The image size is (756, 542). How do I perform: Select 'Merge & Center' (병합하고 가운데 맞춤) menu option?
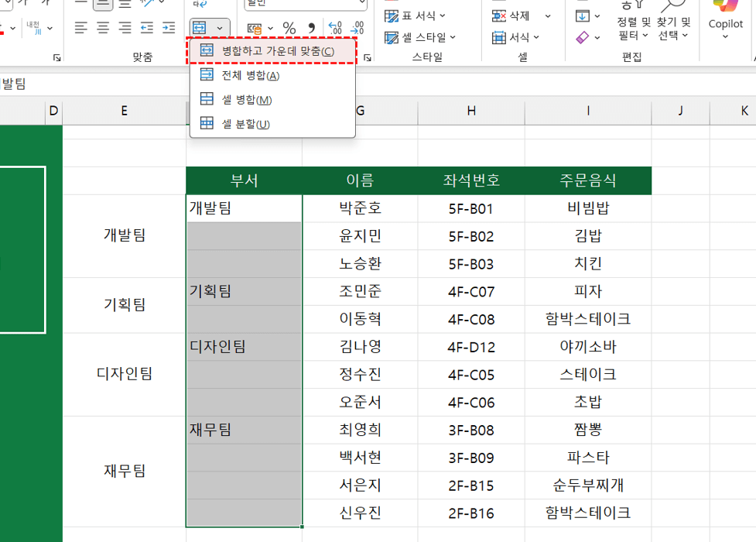click(x=272, y=51)
